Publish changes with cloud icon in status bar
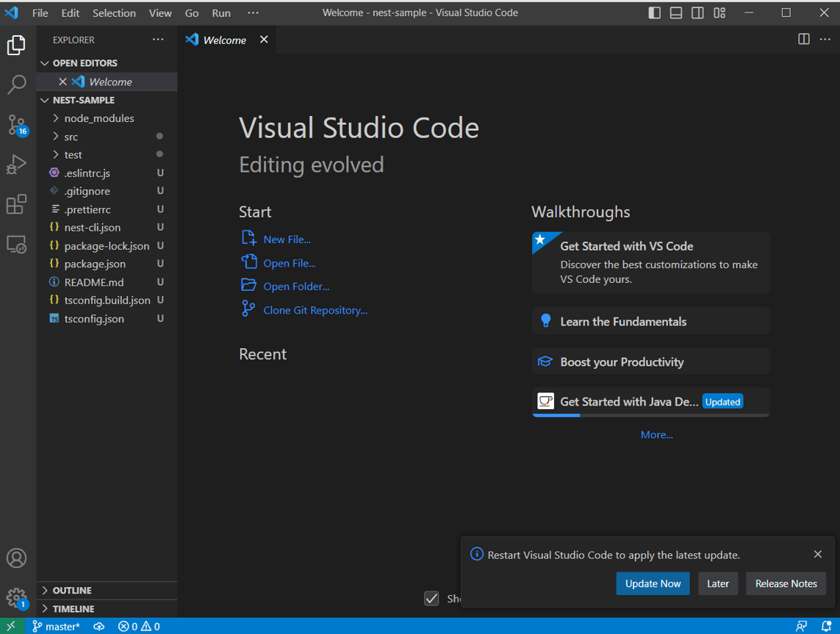The height and width of the screenshot is (634, 840). pos(99,626)
